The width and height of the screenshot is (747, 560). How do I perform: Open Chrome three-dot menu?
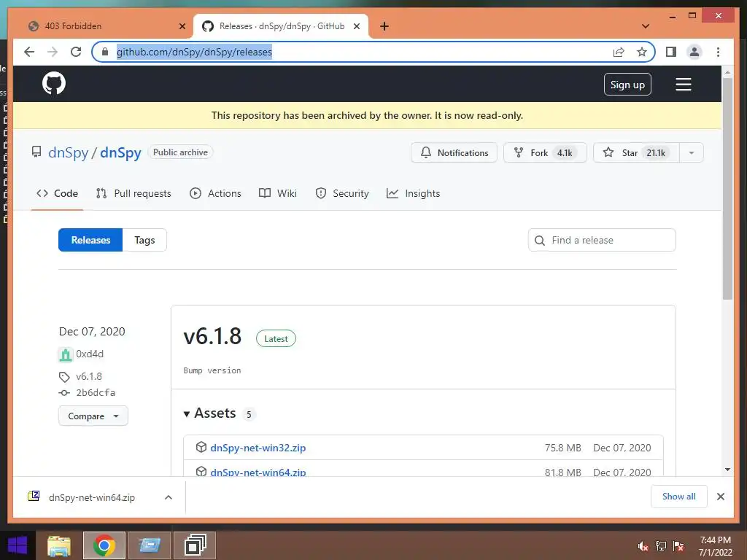pyautogui.click(x=718, y=52)
